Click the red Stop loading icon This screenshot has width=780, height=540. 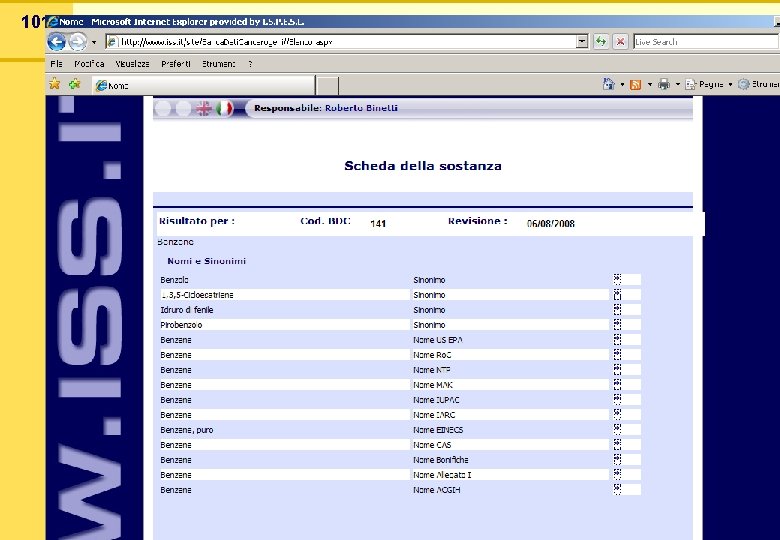[620, 42]
